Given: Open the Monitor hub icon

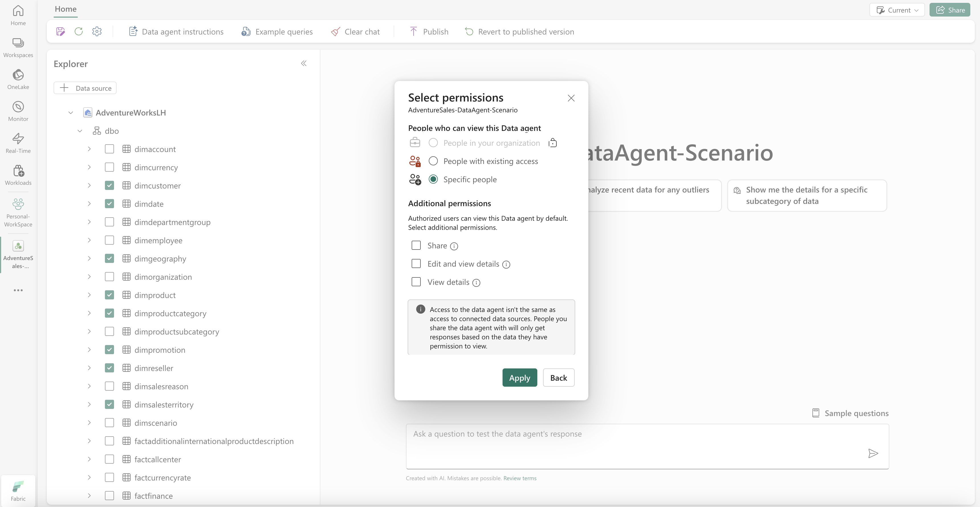Looking at the screenshot, I should point(18,111).
